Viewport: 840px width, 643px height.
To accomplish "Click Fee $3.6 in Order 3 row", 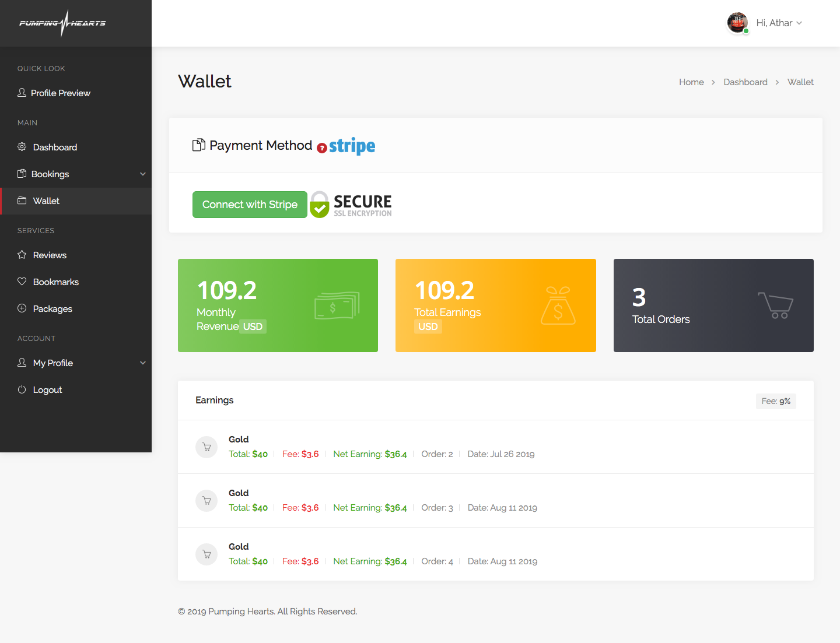I will [300, 508].
